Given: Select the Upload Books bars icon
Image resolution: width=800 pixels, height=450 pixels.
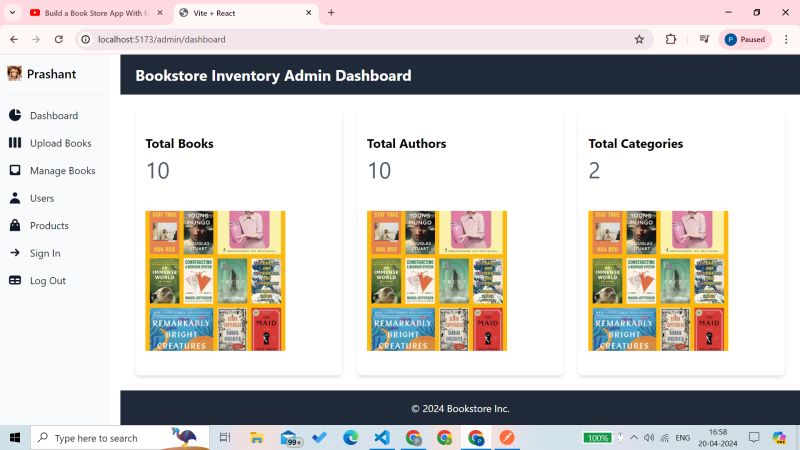Looking at the screenshot, I should [x=15, y=142].
